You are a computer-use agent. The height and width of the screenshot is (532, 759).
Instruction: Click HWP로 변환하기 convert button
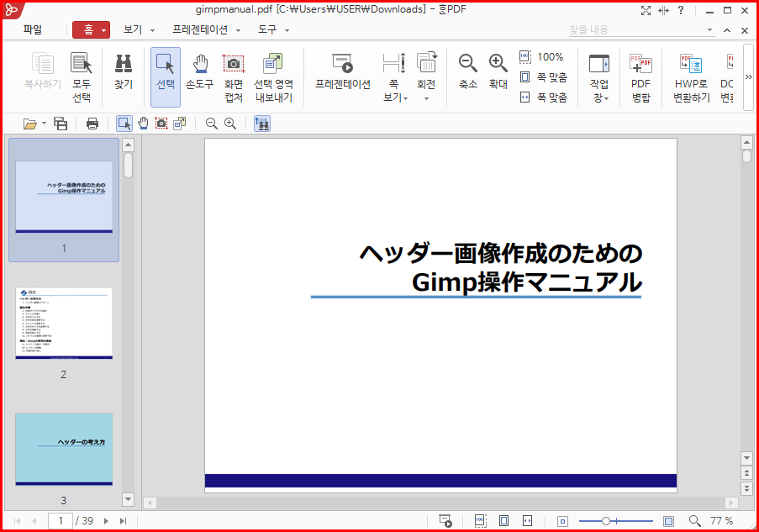(x=691, y=77)
